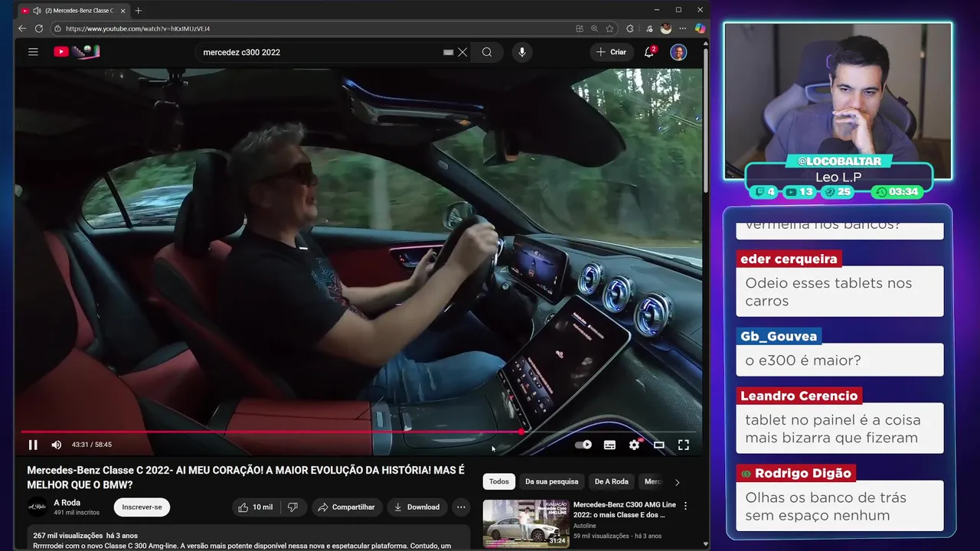980x551 pixels.
Task: Click the browser address bar URL
Action: click(x=138, y=28)
